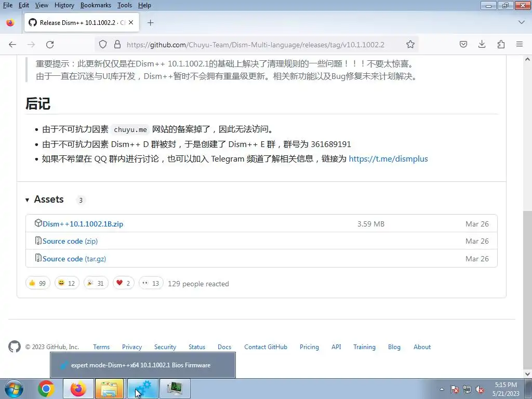Download Source code (zip)
This screenshot has height=399, width=532.
click(x=70, y=241)
